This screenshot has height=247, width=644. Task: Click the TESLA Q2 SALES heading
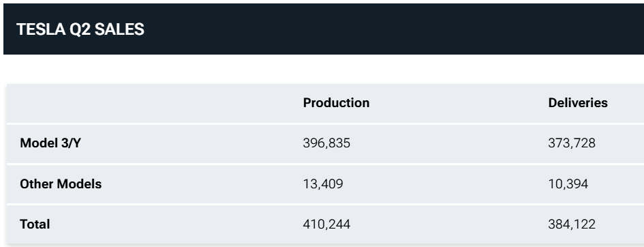pos(80,29)
